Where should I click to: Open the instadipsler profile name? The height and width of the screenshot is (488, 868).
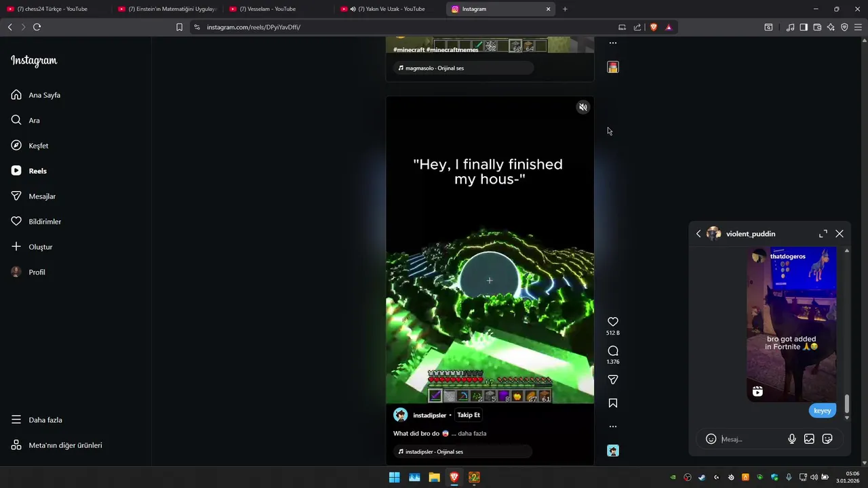point(430,415)
